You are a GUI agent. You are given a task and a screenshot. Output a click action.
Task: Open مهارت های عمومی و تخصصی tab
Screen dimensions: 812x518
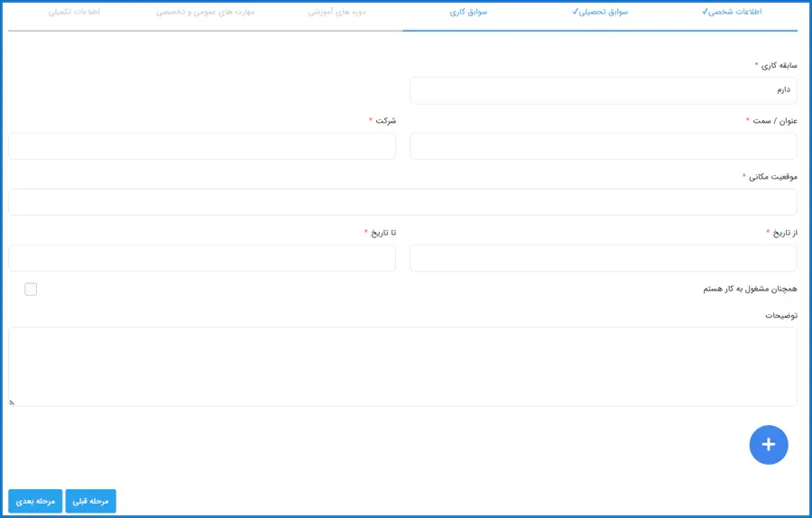205,13
